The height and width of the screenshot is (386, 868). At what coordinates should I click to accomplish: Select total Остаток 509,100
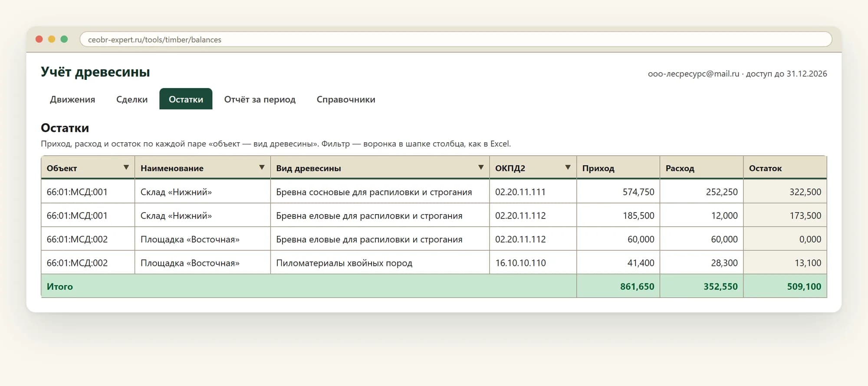point(785,286)
